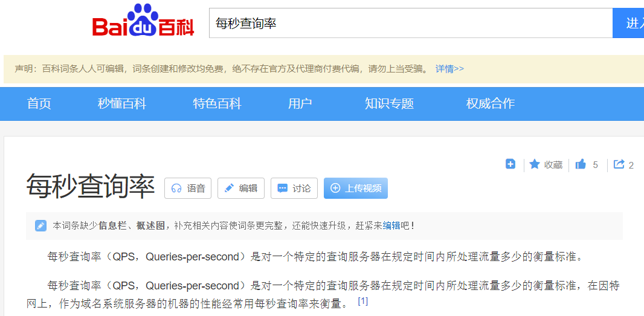644x316 pixels.
Task: Click the 上传视频 upload video button
Action: 355,188
